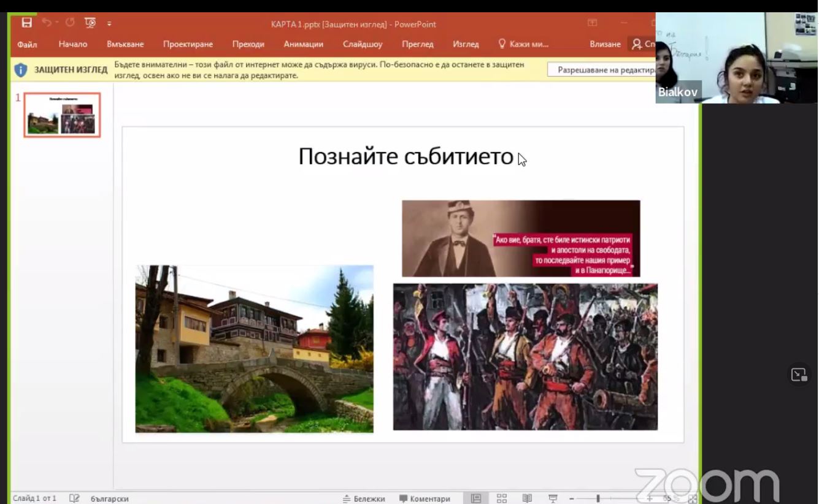Screen dimensions: 819x504
Task: Click the Save icon in the title bar
Action: pyautogui.click(x=26, y=23)
